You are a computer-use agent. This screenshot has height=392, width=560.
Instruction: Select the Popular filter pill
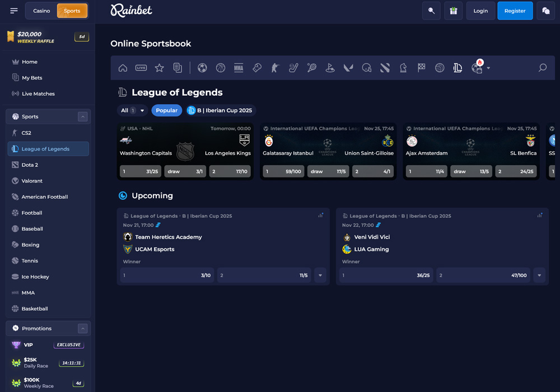click(x=166, y=110)
